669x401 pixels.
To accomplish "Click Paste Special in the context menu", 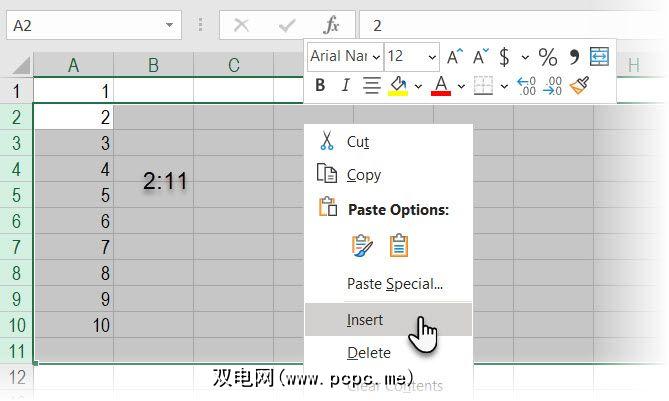I will pyautogui.click(x=394, y=284).
